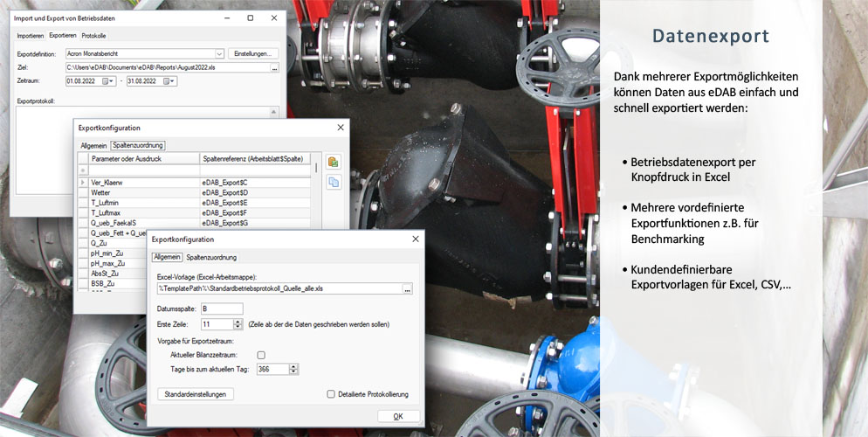Click the eDAB_Export$D reference cell
The width and height of the screenshot is (868, 437).
(x=255, y=193)
